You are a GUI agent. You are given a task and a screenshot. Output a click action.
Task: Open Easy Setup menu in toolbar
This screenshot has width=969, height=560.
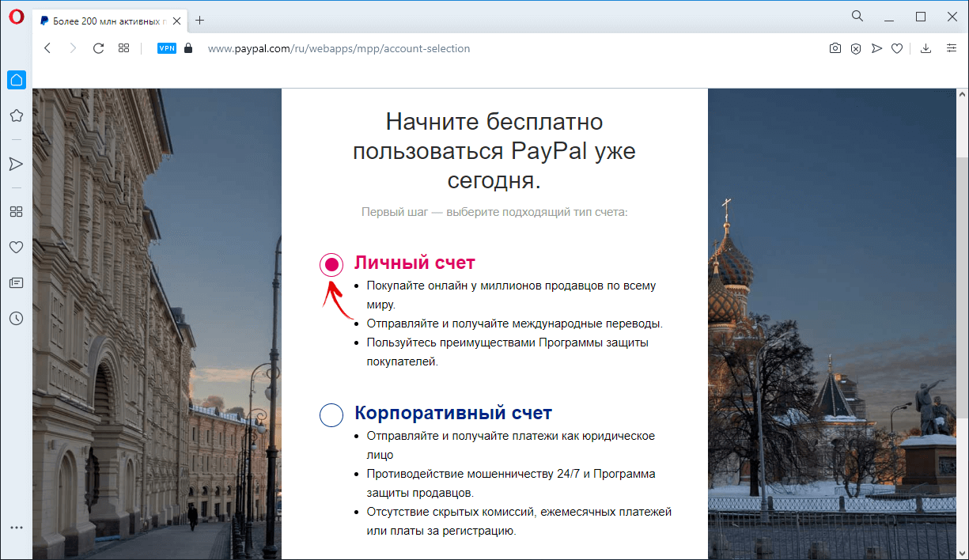tap(952, 48)
